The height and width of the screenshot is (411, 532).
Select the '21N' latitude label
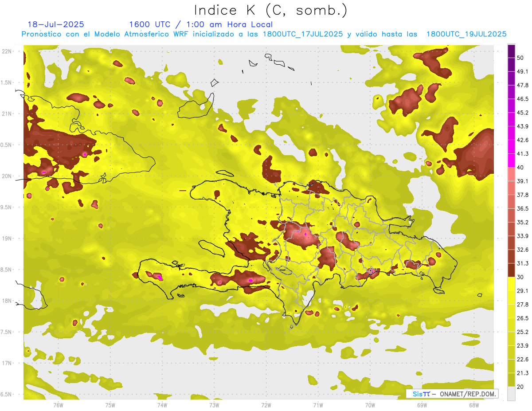[x=8, y=114]
